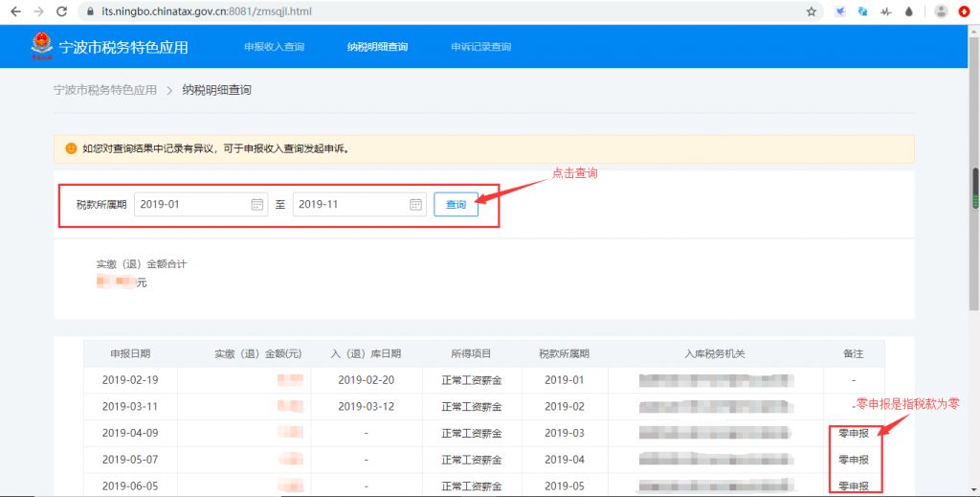Click 宁波市税务特色应用 breadcrumb link

105,90
